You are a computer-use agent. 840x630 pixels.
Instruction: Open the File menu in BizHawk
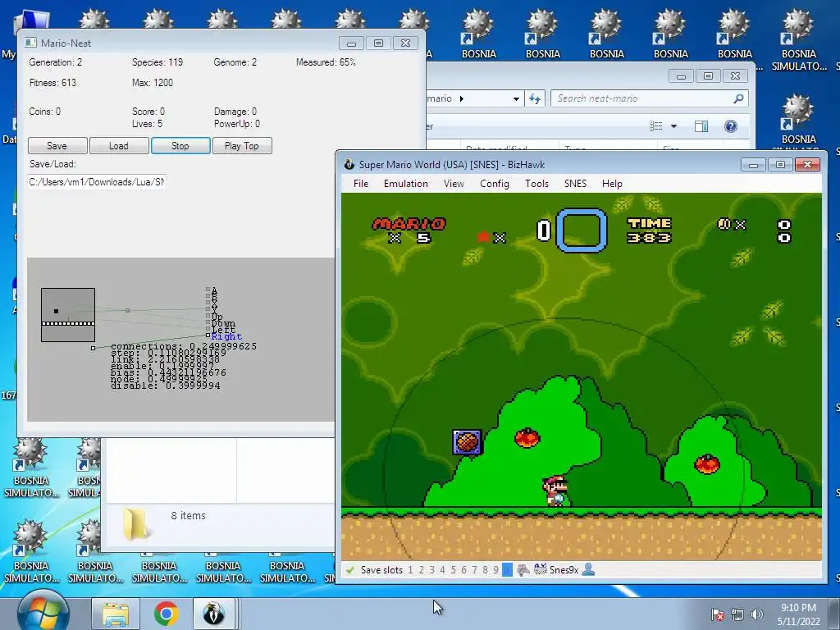[361, 184]
